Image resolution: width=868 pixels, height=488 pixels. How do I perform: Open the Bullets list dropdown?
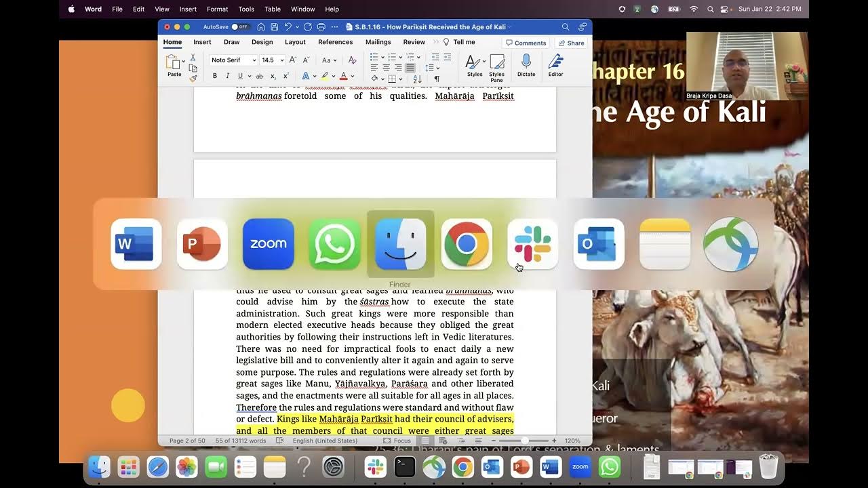384,58
